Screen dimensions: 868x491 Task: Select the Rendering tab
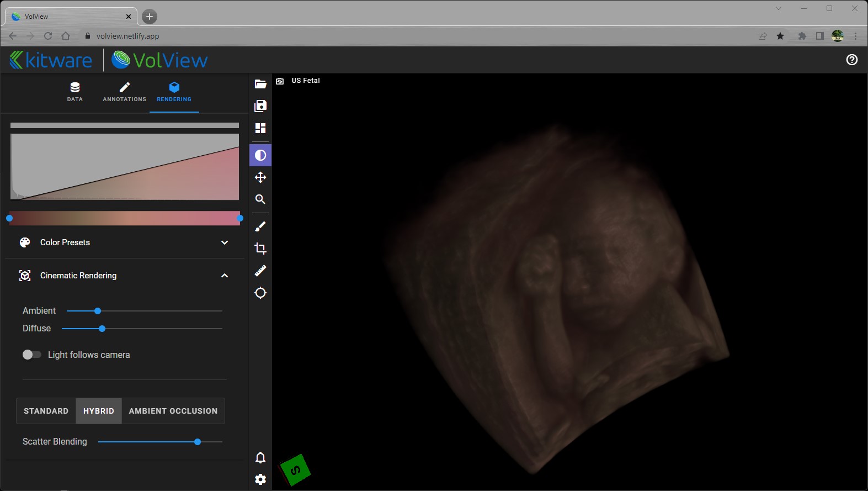pos(174,92)
